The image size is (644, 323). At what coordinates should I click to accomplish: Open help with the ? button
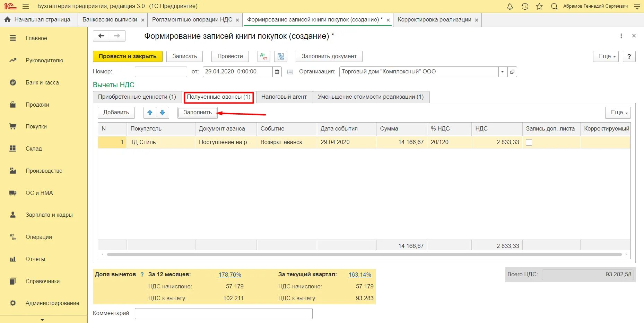point(629,56)
